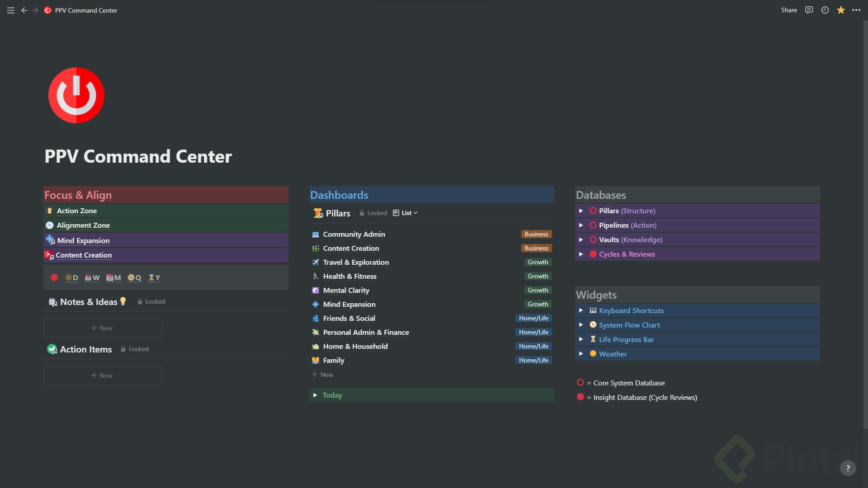Expand the Pillars (Structure) toggle
This screenshot has height=488, width=868.
click(581, 211)
